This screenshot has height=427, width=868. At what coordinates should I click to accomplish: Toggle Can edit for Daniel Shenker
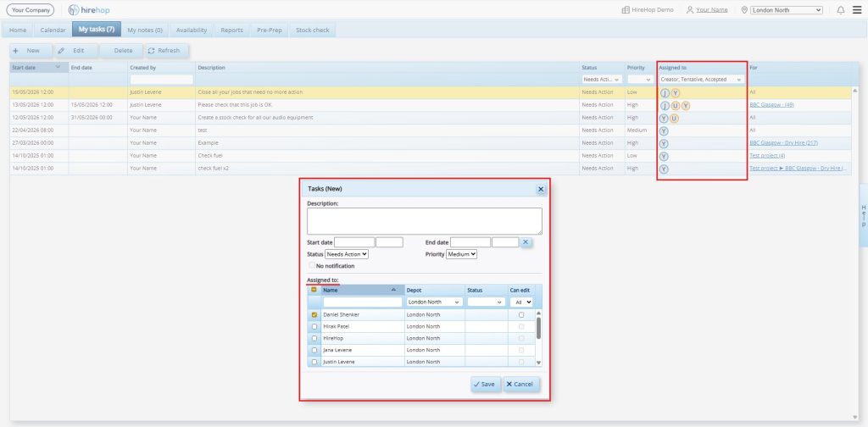(x=521, y=314)
